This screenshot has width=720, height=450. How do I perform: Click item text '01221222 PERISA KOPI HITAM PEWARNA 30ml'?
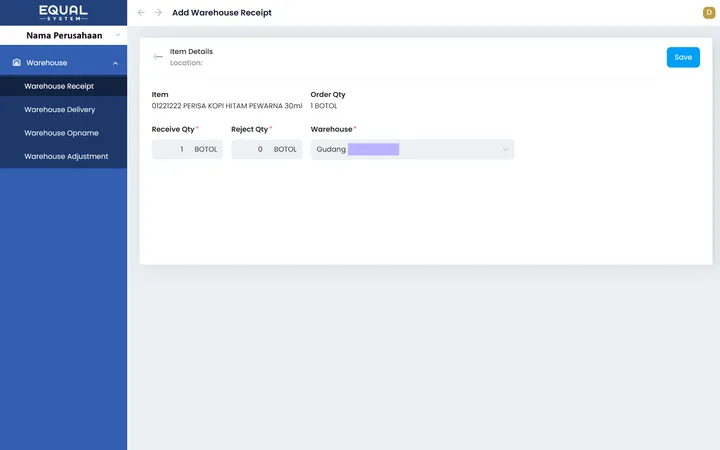227,106
